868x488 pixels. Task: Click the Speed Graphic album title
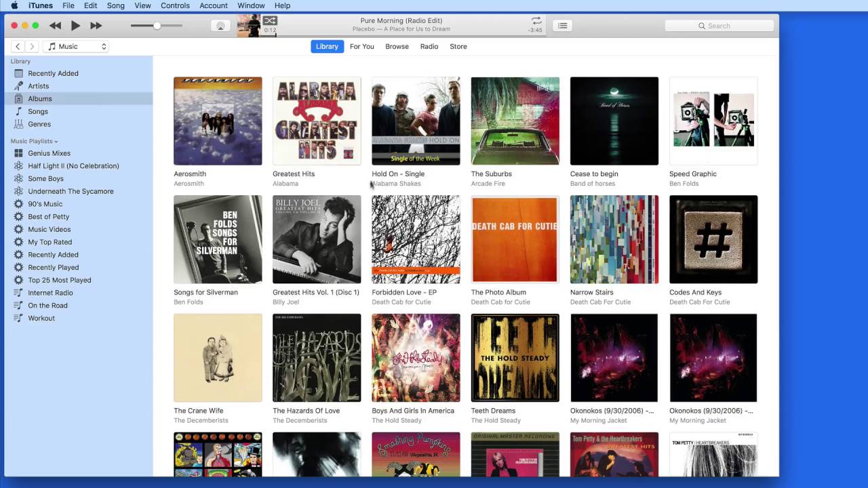coord(693,174)
